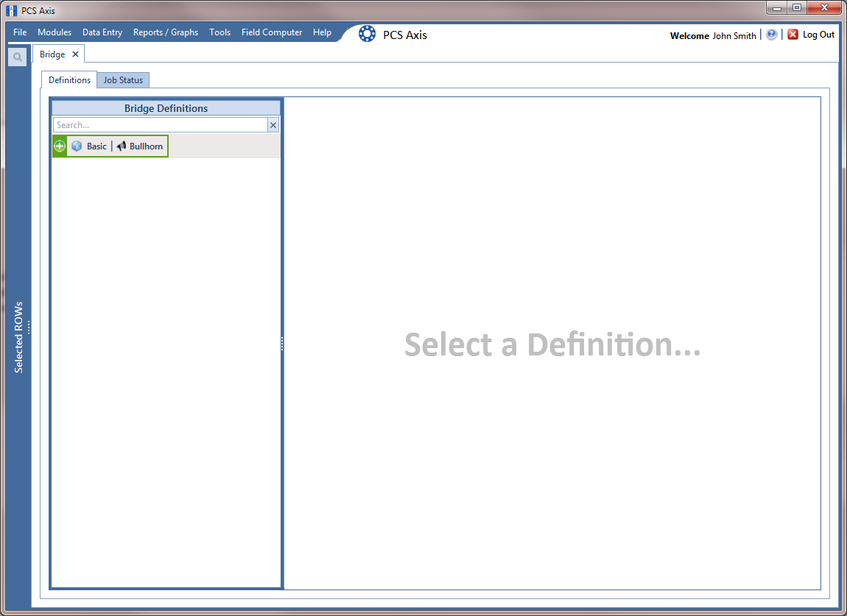
Task: Select the Basic definition type
Action: click(96, 146)
